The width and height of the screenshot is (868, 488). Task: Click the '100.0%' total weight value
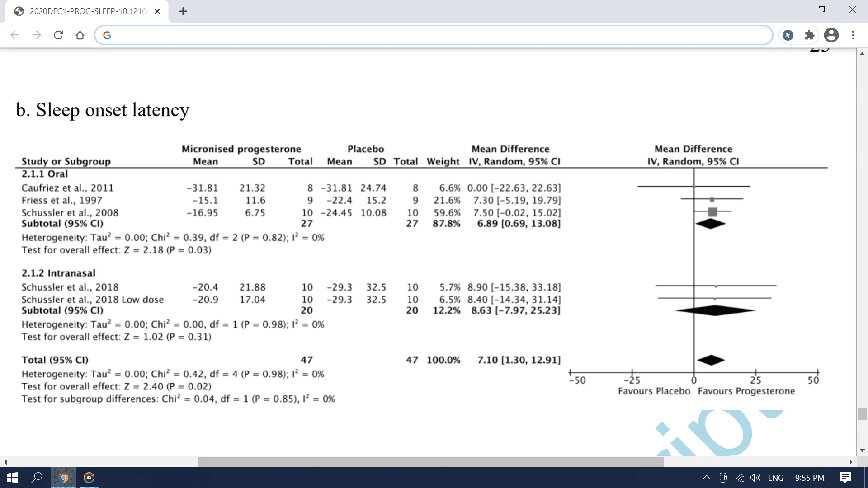pos(443,360)
